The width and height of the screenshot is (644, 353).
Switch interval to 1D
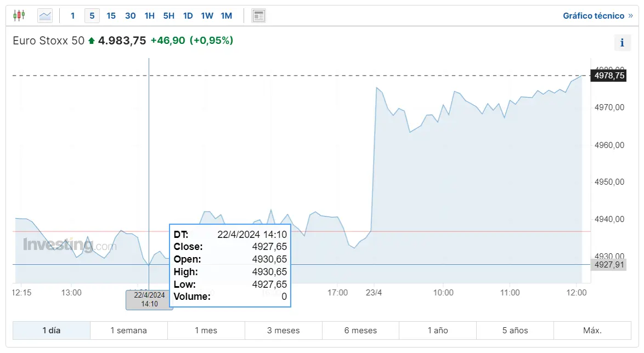coord(188,15)
